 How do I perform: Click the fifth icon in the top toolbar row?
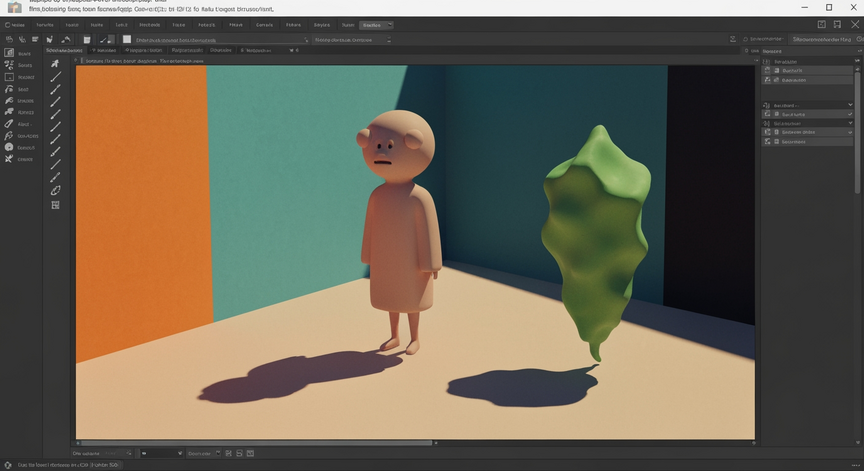(66, 39)
